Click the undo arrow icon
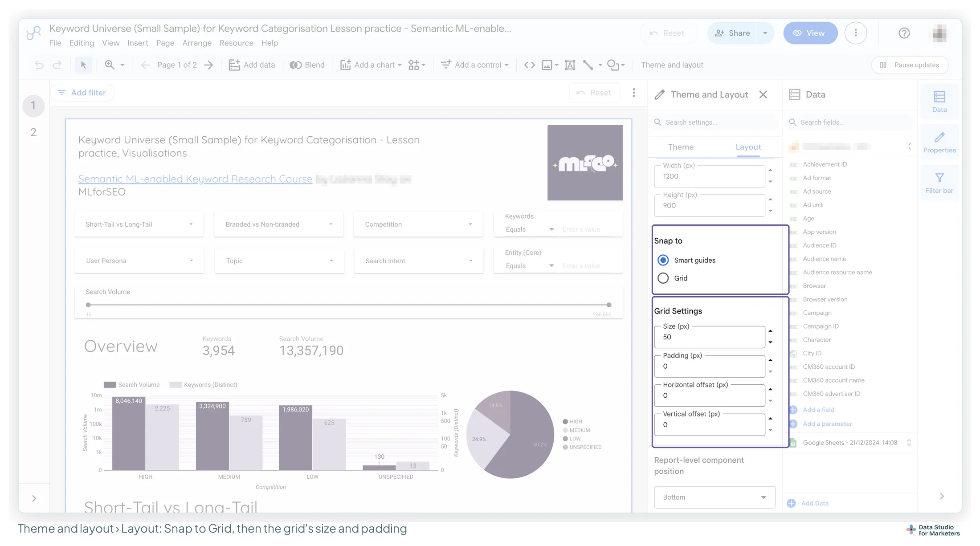Viewport: 980px width, 546px height. [39, 65]
